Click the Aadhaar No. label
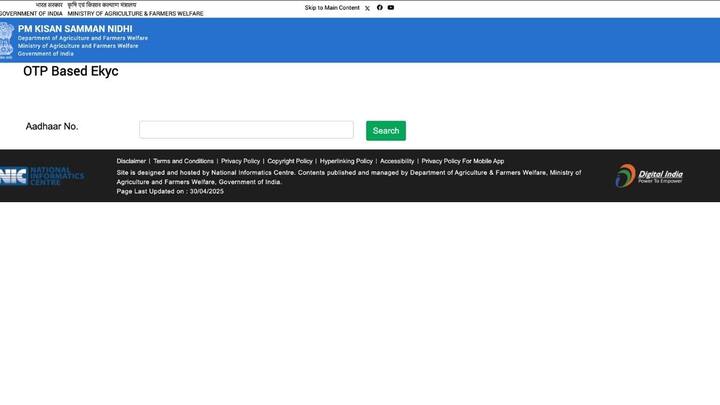The image size is (720, 405). (52, 126)
